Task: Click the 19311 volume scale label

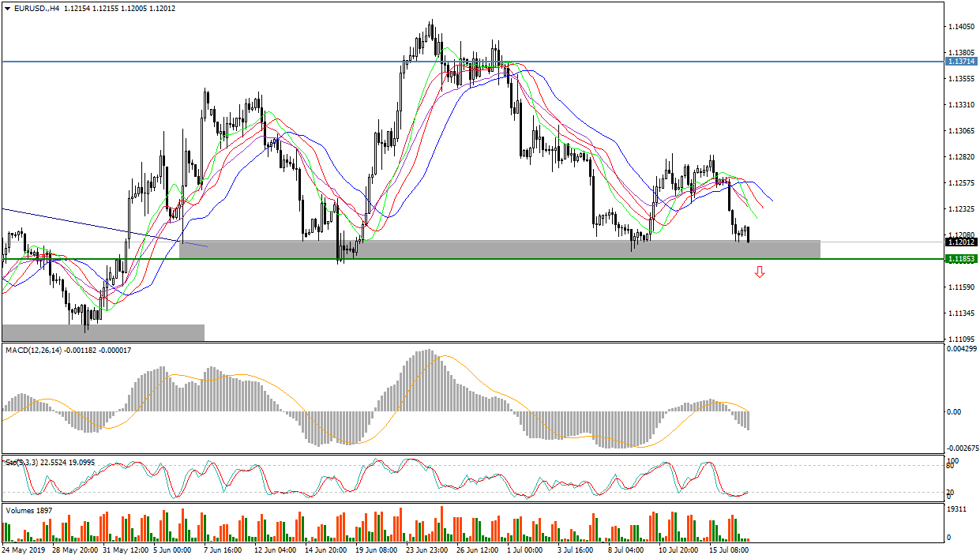Action: 957,511
